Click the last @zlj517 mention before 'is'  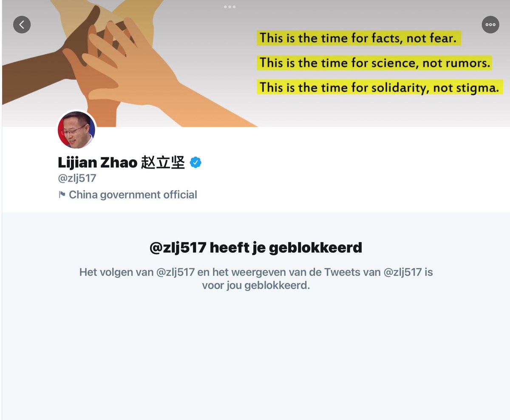click(x=403, y=272)
